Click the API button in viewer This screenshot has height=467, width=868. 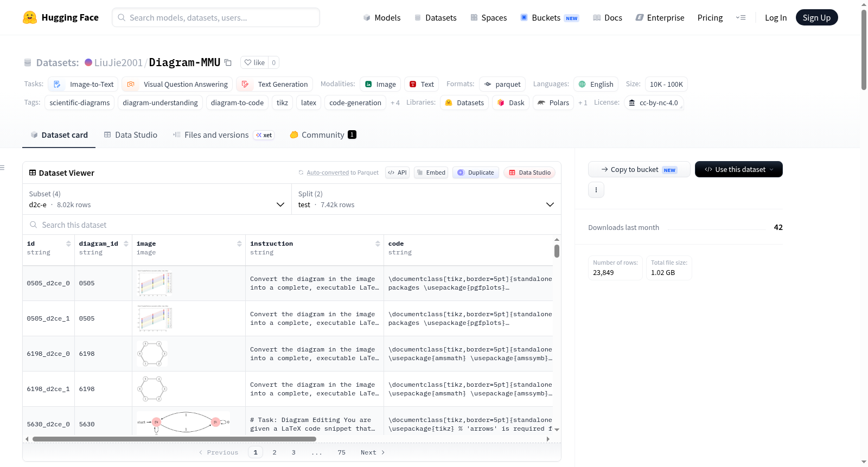397,172
